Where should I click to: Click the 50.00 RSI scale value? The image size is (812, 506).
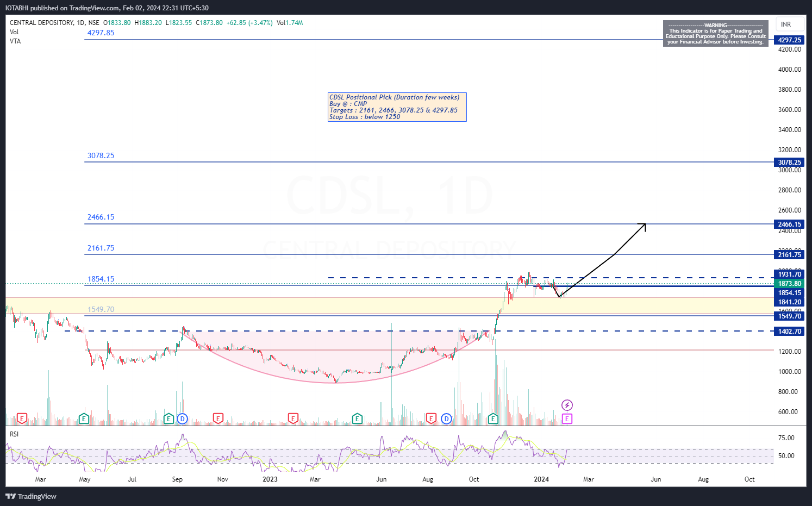pyautogui.click(x=786, y=456)
